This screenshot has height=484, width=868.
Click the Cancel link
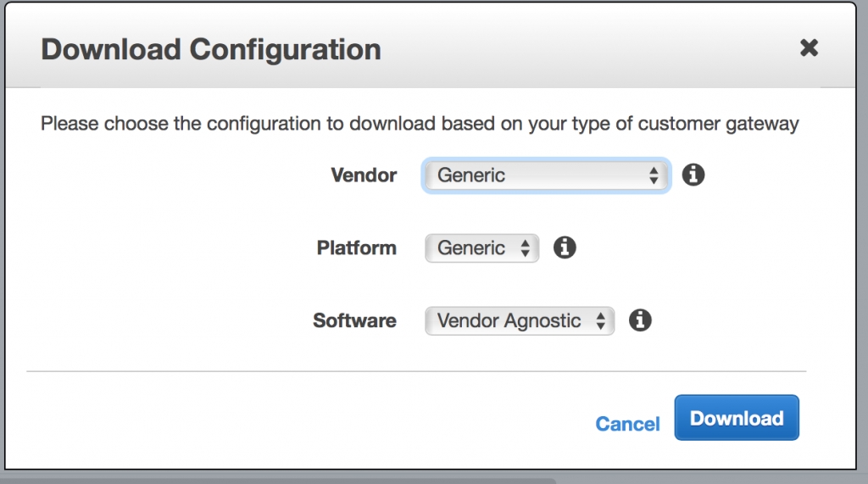(627, 424)
